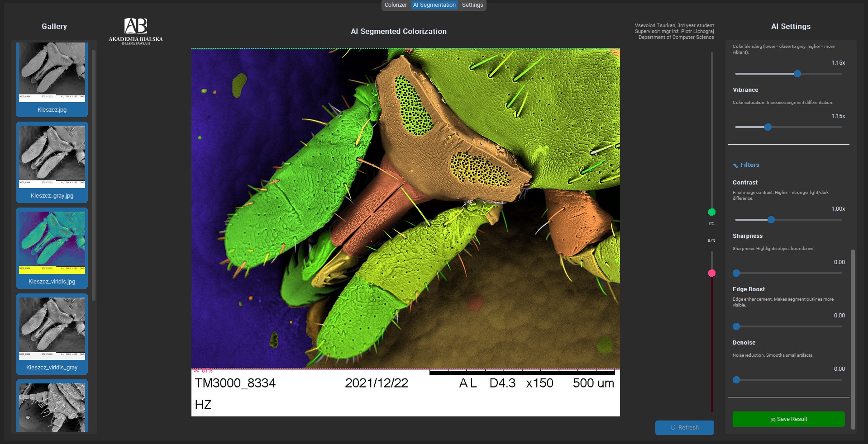
Task: Click the wrench icon beside Filters
Action: coord(735,165)
